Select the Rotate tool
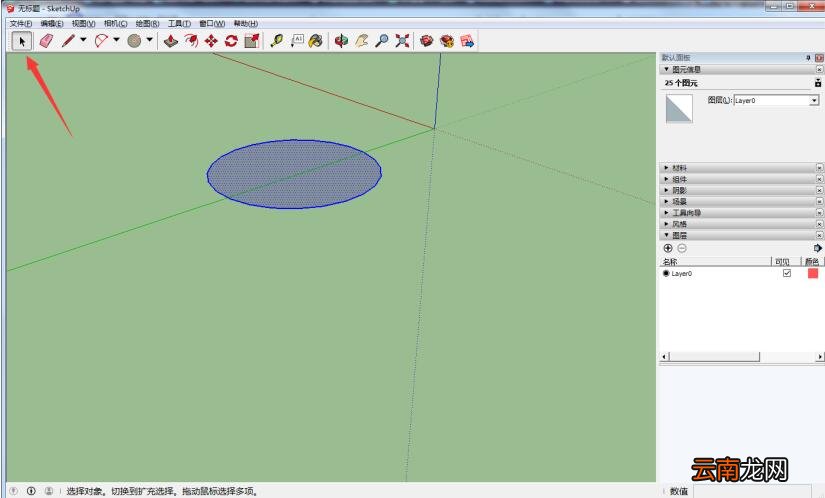 tap(231, 41)
